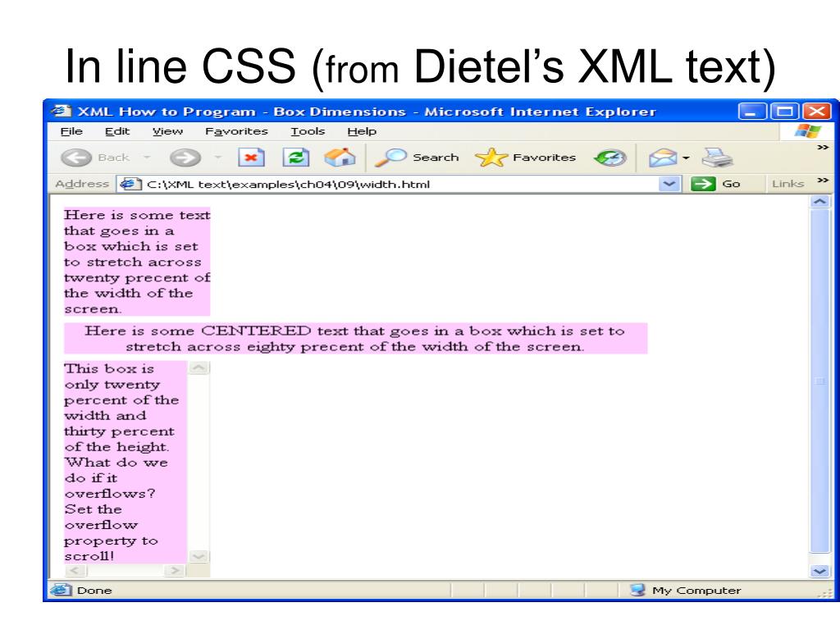The image size is (840, 630).
Task: Expand the Mail dropdown arrow
Action: [686, 158]
